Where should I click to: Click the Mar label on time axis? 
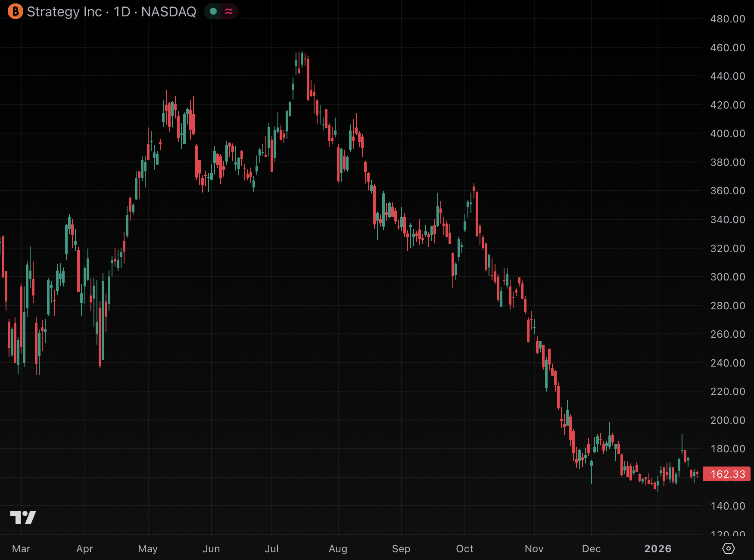pyautogui.click(x=21, y=549)
